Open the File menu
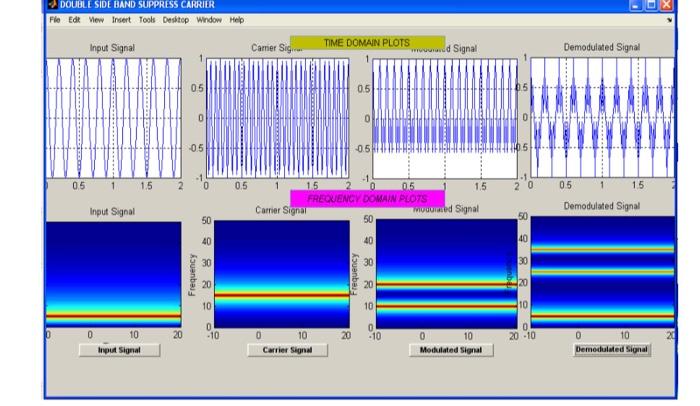Image resolution: width=700 pixels, height=406 pixels. (54, 20)
